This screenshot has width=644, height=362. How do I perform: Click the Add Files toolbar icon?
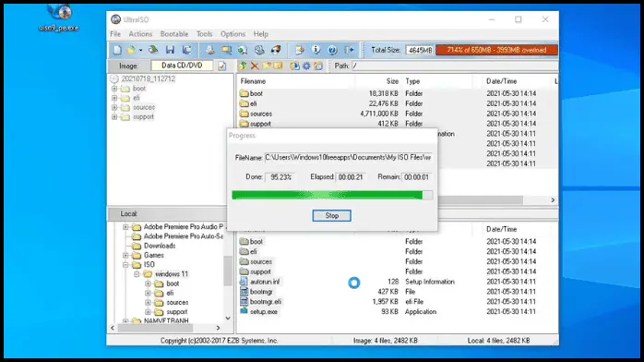pyautogui.click(x=300, y=50)
